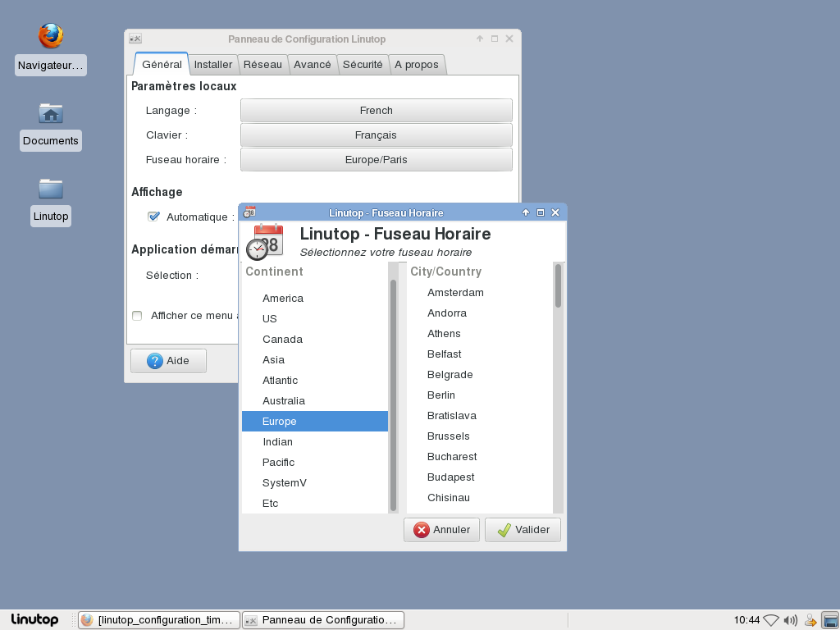Switch to the Général tab
Viewport: 840px width, 630px height.
click(162, 64)
